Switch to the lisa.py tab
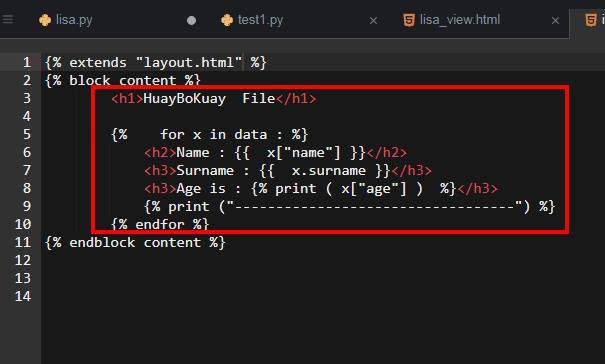 [x=74, y=20]
